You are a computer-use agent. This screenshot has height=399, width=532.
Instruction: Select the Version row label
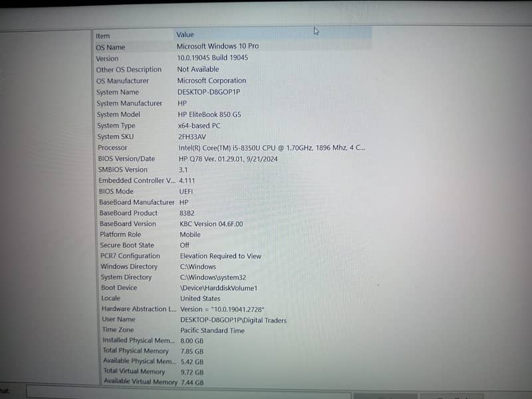coord(107,59)
